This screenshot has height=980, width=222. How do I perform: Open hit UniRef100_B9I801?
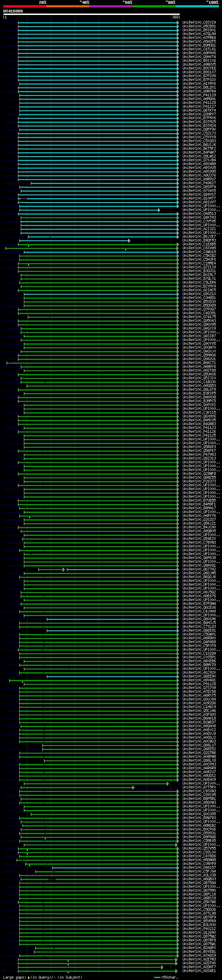tap(199, 30)
